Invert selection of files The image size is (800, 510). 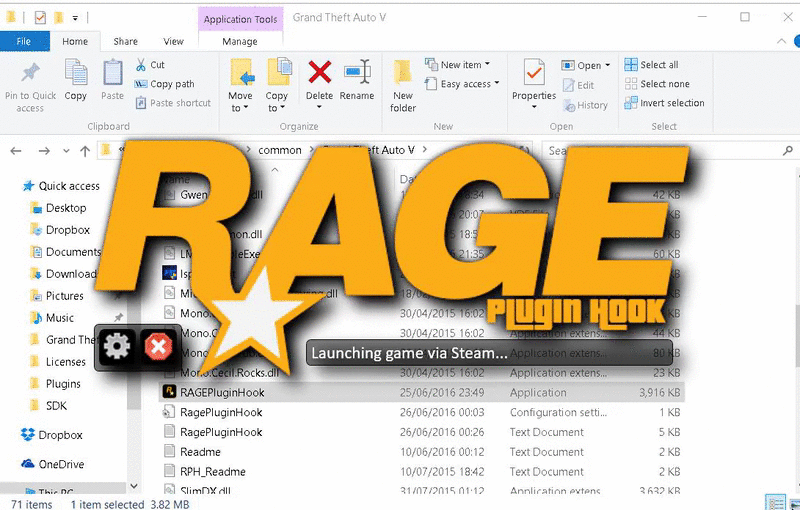664,103
